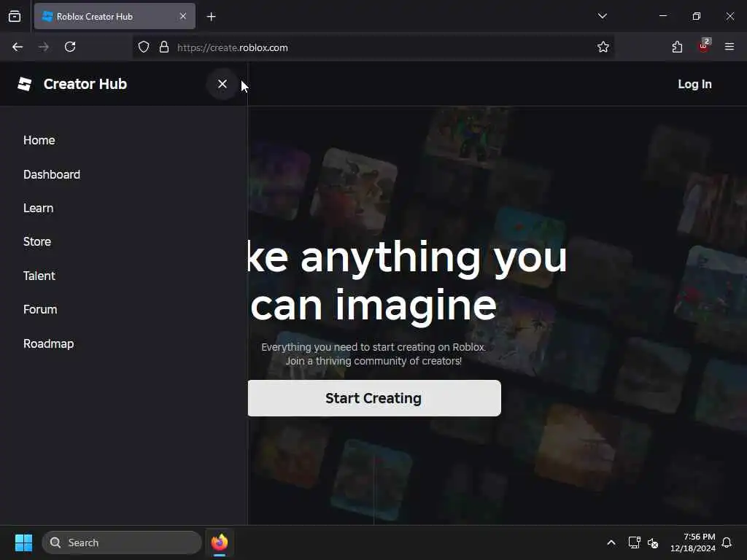The height and width of the screenshot is (560, 747).
Task: Click the Log In link
Action: 694,85
